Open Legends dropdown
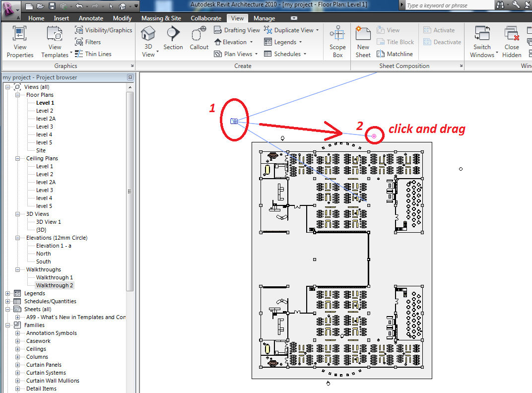 click(x=283, y=42)
